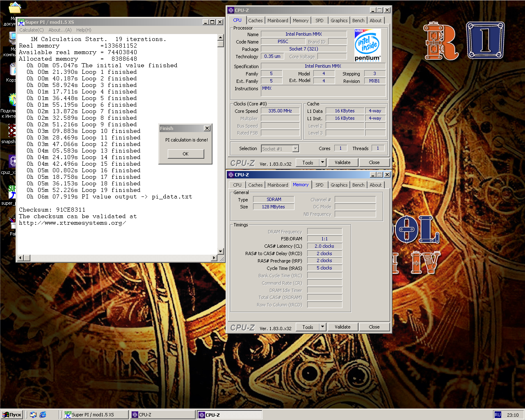
Task: Switch to the active CPU-Z taskbar button
Action: pyautogui.click(x=230, y=415)
